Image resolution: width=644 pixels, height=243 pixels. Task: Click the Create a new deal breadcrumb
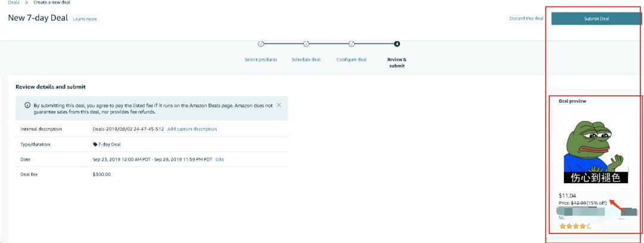click(x=52, y=2)
